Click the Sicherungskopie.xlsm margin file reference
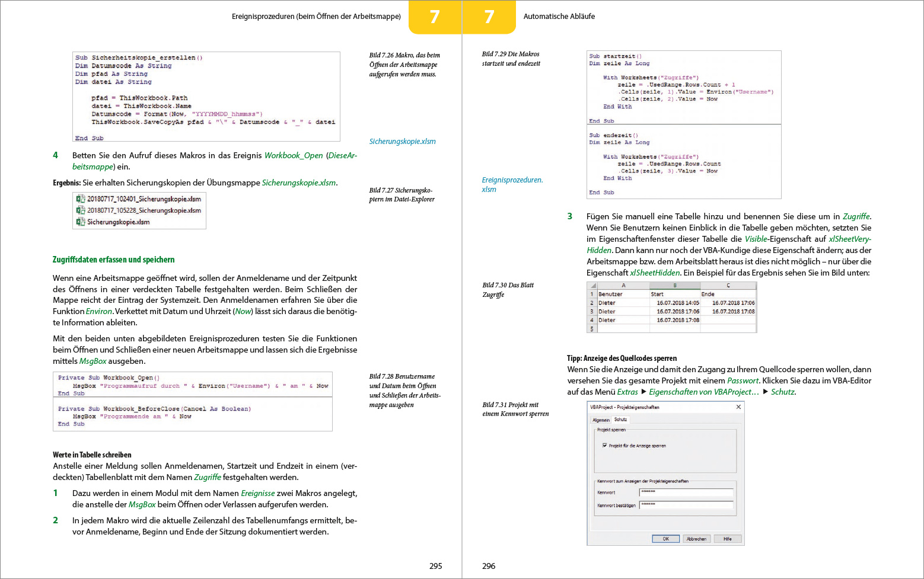The image size is (924, 579). tap(402, 142)
